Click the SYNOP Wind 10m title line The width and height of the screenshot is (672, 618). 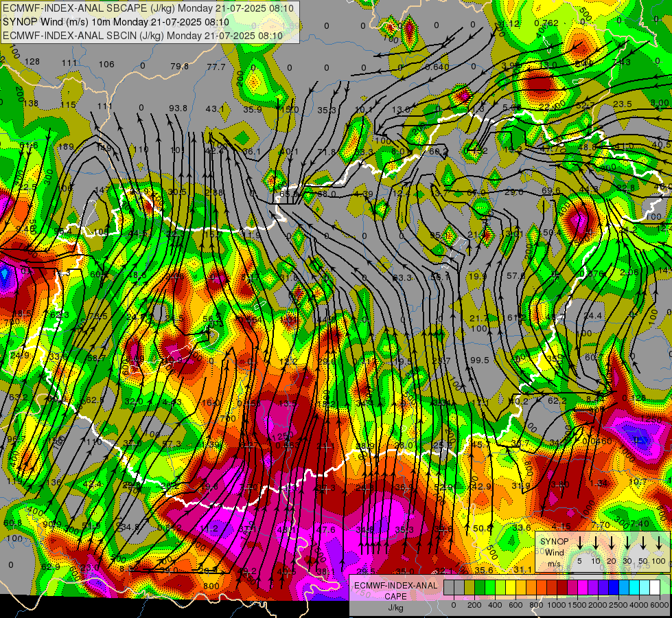click(x=116, y=22)
